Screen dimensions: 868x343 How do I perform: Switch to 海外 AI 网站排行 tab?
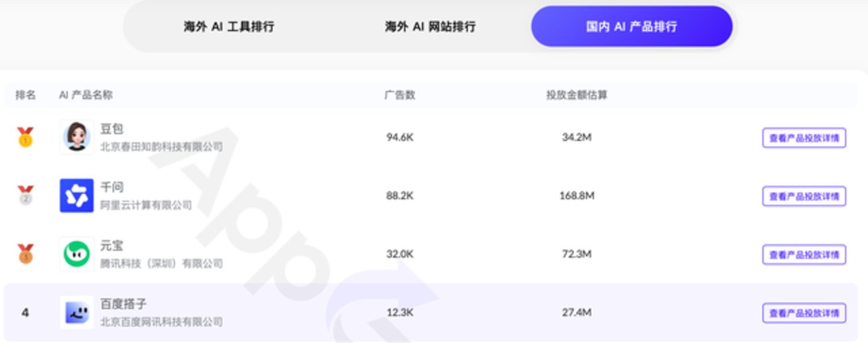430,27
